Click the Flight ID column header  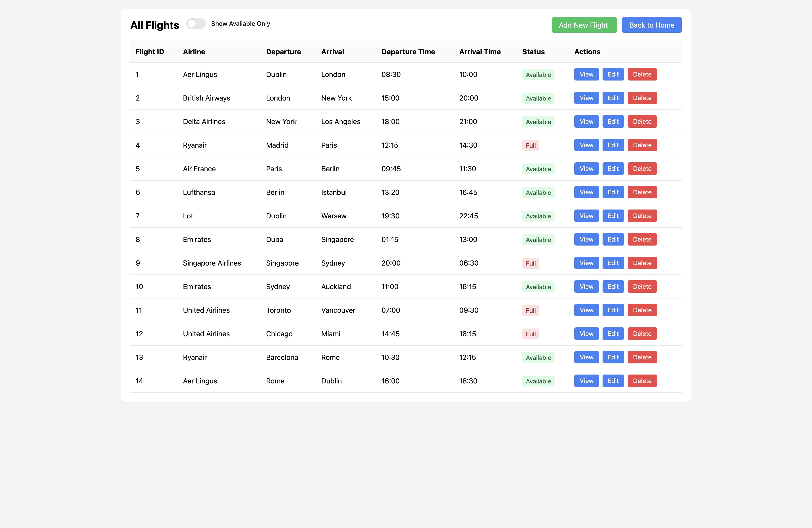coord(150,52)
